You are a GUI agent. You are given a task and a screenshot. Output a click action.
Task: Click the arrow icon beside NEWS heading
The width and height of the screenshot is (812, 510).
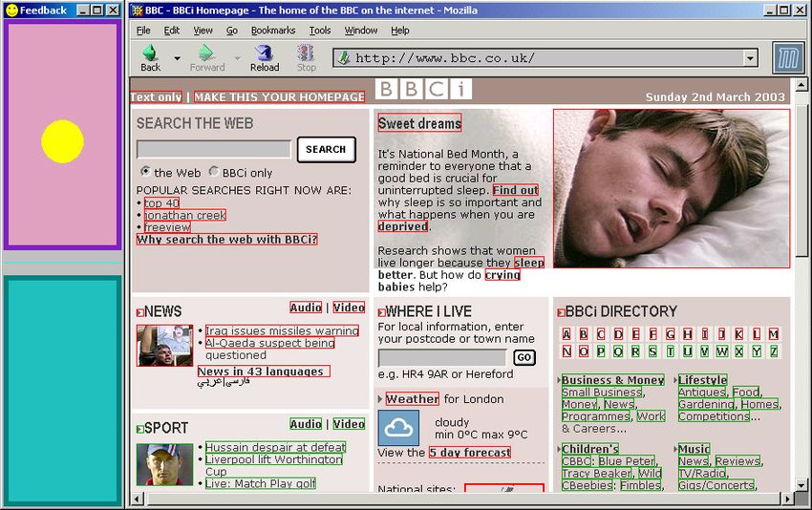coord(139,312)
